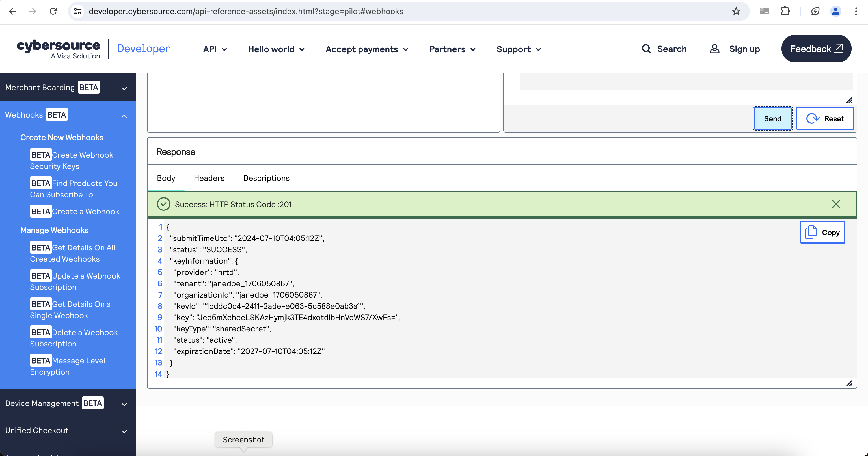Click the Copy response body icon button
This screenshot has height=456, width=868.
click(822, 232)
